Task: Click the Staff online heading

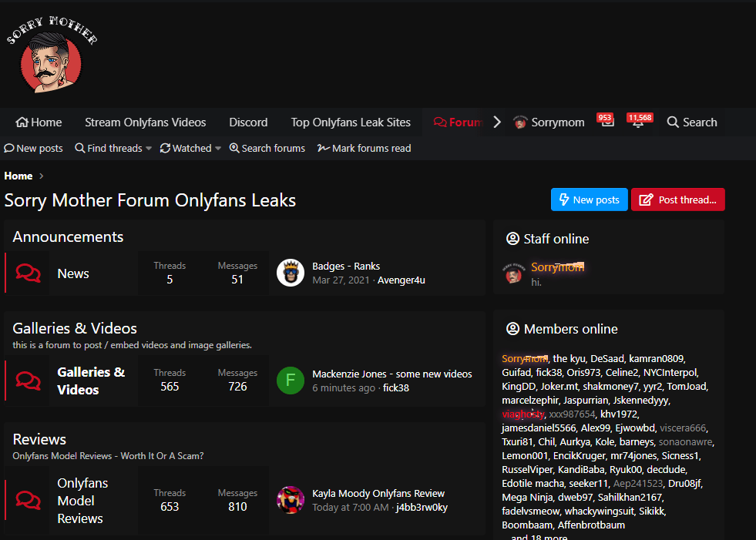Action: point(556,239)
